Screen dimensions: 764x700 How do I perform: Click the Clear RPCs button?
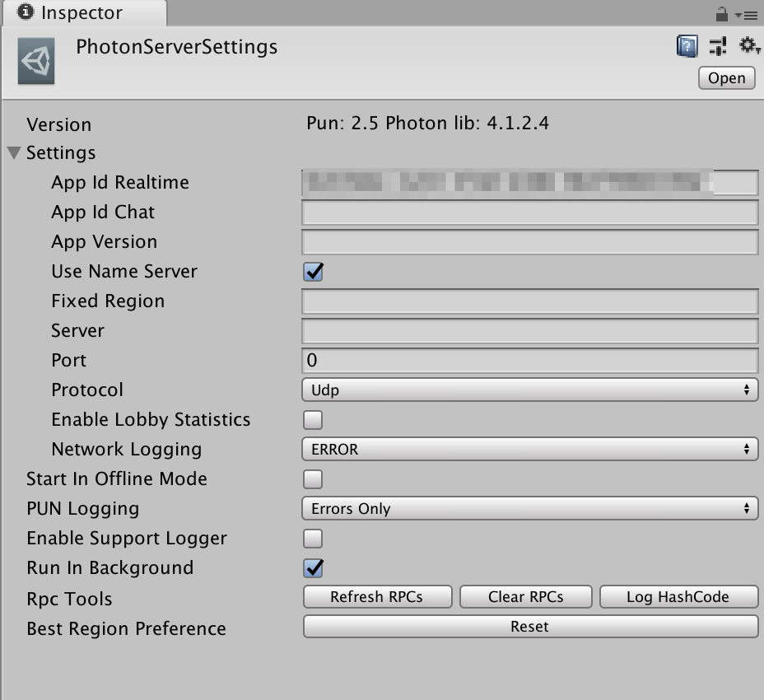click(526, 597)
